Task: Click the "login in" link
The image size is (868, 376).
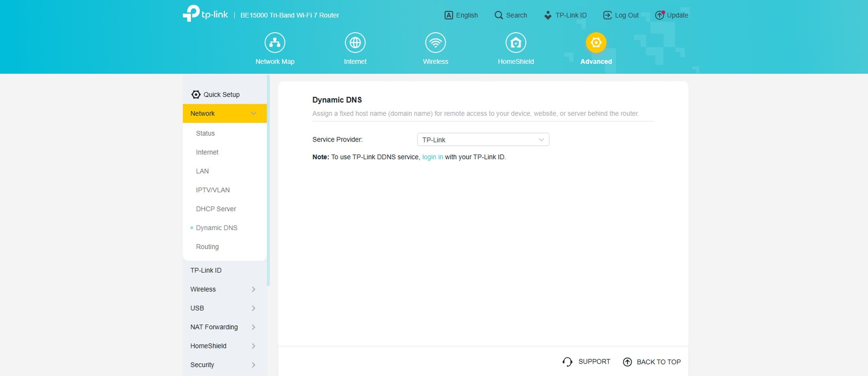Action: [432, 157]
